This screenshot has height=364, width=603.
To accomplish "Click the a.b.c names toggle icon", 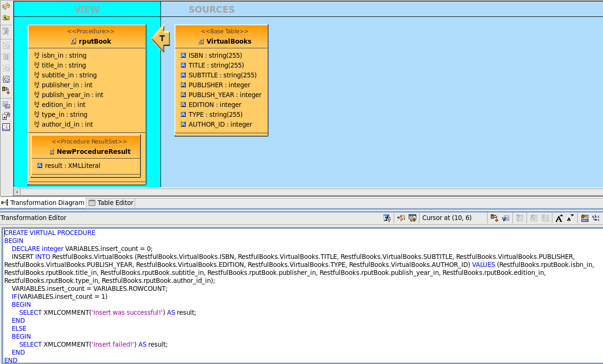I will pyautogui.click(x=596, y=218).
